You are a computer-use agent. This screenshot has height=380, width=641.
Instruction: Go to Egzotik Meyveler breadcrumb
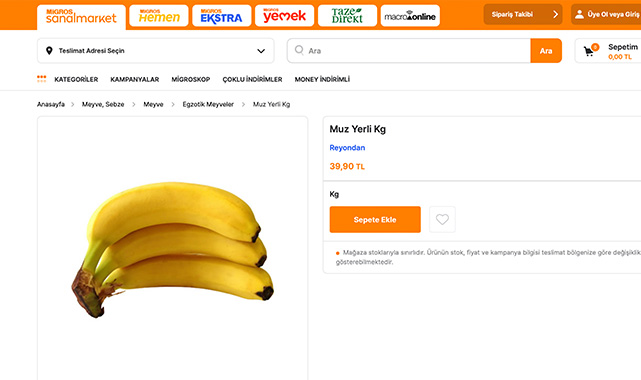(208, 104)
